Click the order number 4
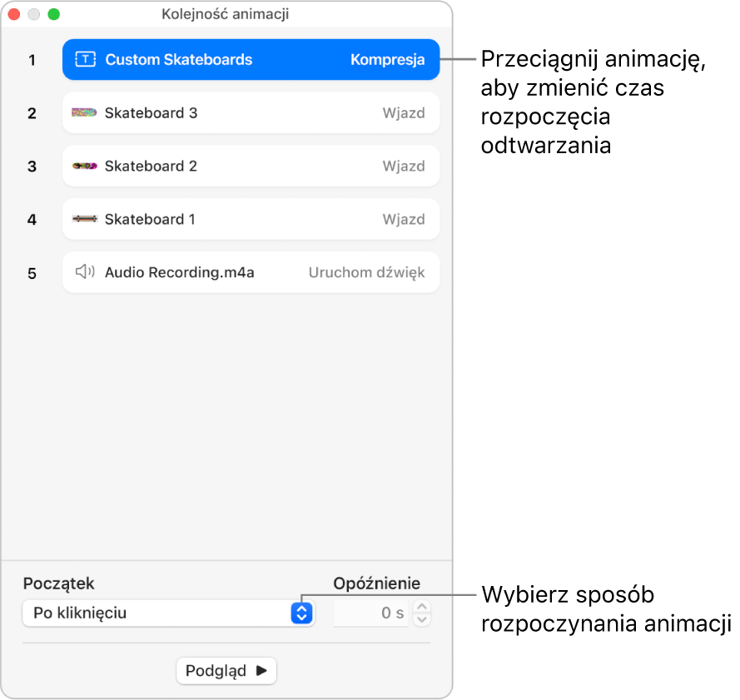 click(x=32, y=220)
